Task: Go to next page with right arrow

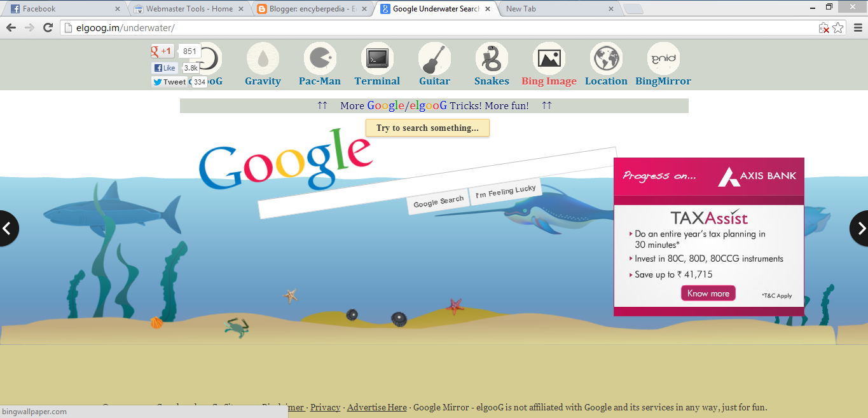Action: coord(860,228)
